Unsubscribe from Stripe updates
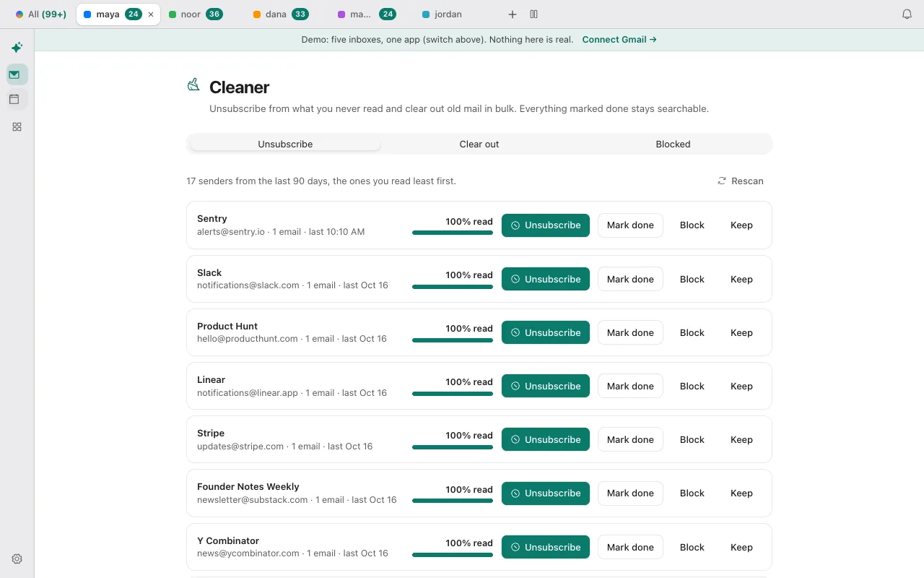 pyautogui.click(x=546, y=439)
